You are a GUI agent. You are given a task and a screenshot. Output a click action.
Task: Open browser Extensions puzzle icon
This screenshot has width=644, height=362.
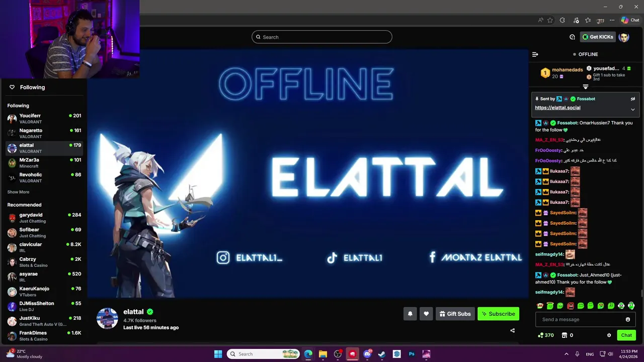[562, 20]
